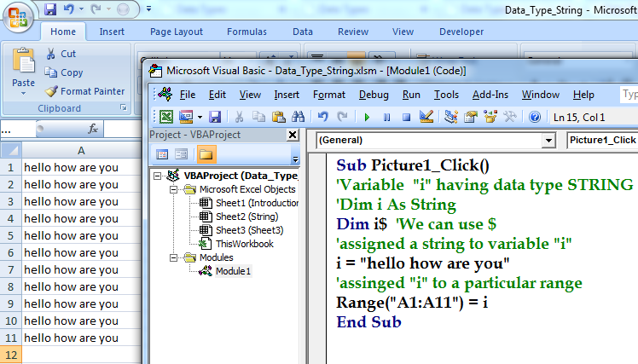Click Insert UserForm toolbar icon
Image resolution: width=638 pixels, height=364 pixels.
tap(186, 117)
